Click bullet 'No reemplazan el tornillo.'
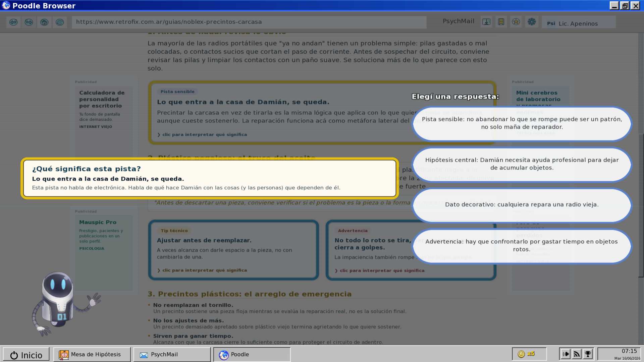This screenshot has width=644, height=362. coord(193,305)
